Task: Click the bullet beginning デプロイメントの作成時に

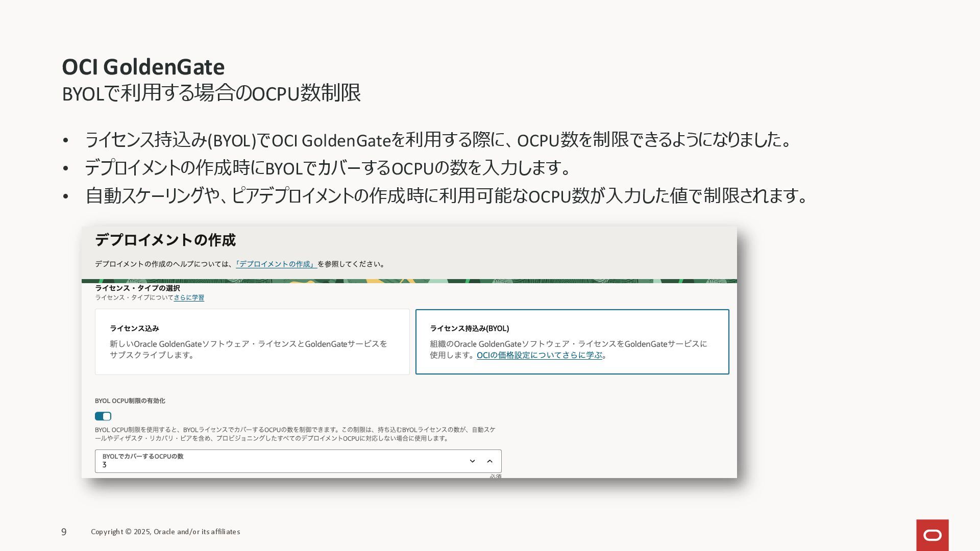Action: coord(328,167)
